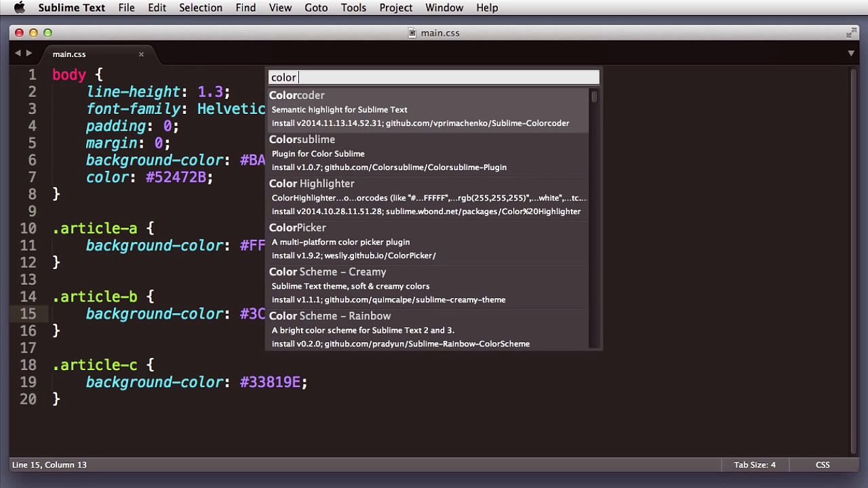Go to previous tab with left arrow
The width and height of the screenshot is (868, 488).
(18, 54)
